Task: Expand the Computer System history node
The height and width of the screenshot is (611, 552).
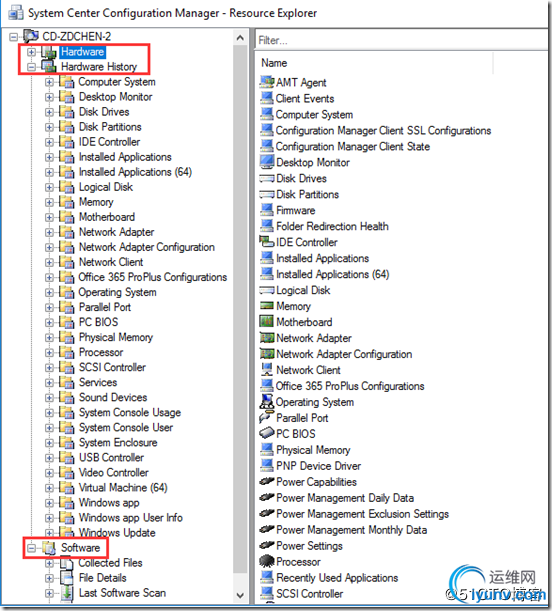Action: click(x=49, y=82)
